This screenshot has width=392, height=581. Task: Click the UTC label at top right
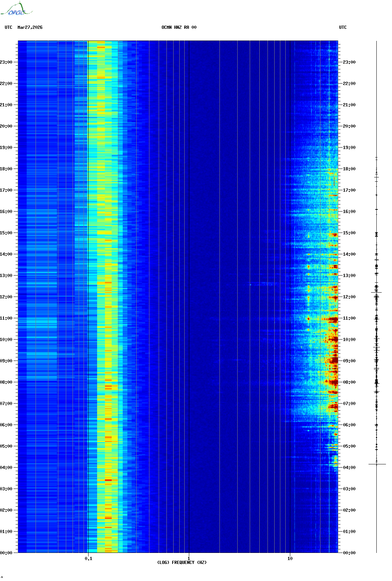pos(343,27)
